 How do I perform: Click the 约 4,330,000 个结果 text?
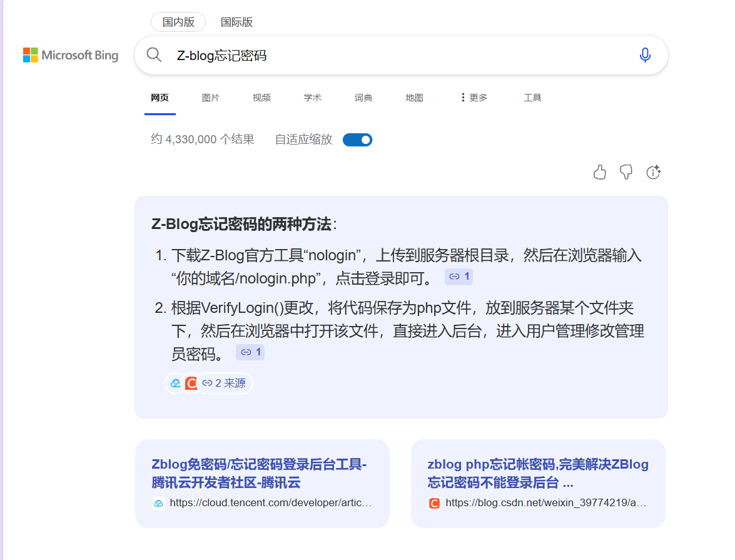click(203, 140)
